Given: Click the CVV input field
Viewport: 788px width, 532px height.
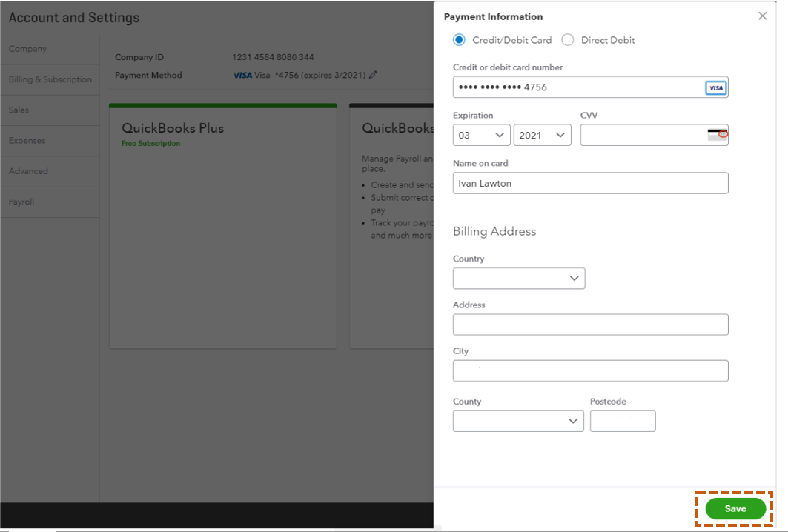Looking at the screenshot, I should coord(654,135).
